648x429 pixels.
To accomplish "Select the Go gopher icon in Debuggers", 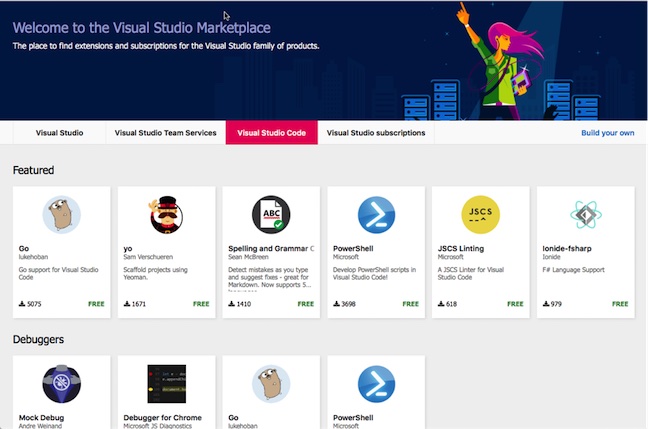I will click(271, 384).
